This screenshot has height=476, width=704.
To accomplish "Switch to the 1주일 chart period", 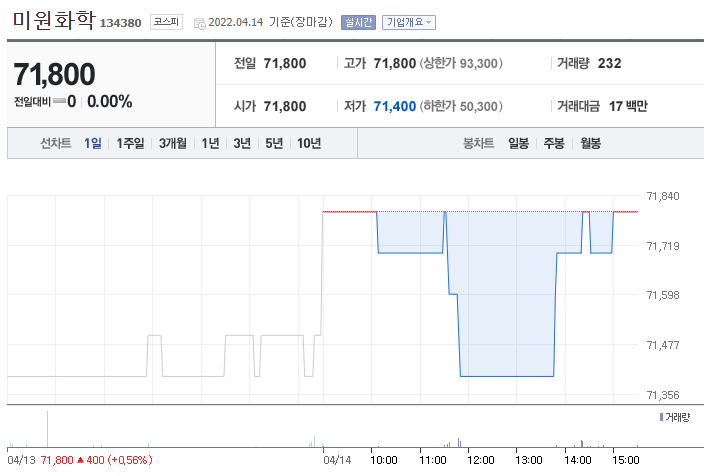I will click(130, 143).
